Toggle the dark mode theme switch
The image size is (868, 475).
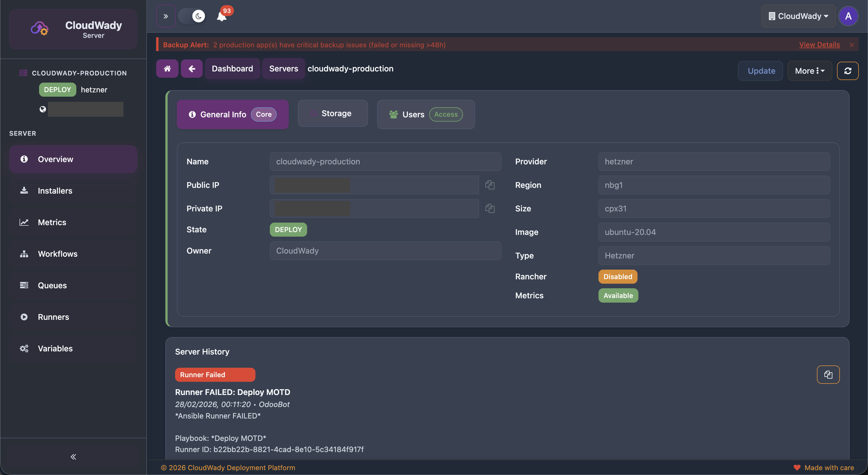tap(192, 16)
